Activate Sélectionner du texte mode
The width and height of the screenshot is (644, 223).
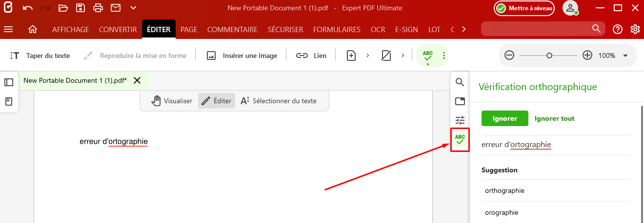[x=279, y=101]
